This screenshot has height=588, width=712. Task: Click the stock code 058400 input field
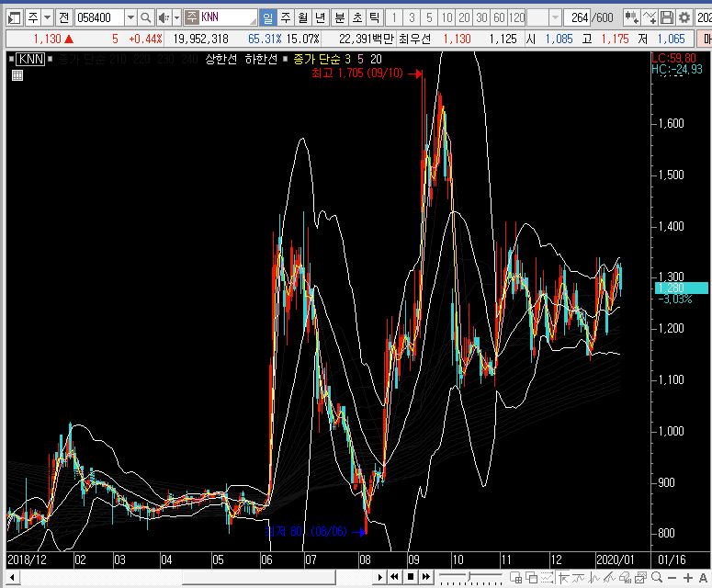99,18
